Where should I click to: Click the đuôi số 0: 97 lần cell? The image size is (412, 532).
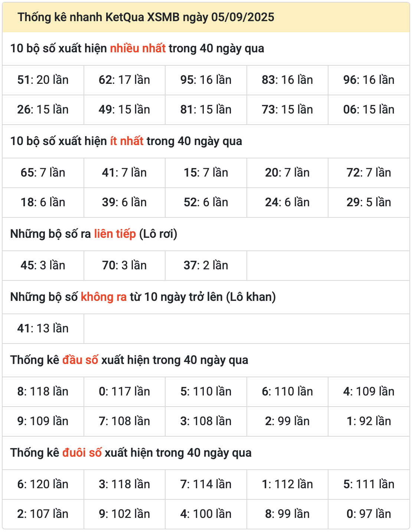369,514
